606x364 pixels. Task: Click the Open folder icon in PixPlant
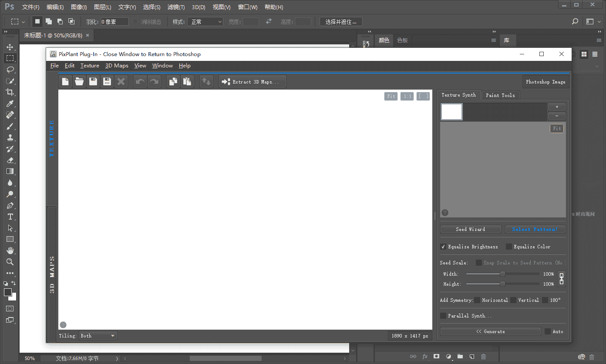tap(79, 82)
